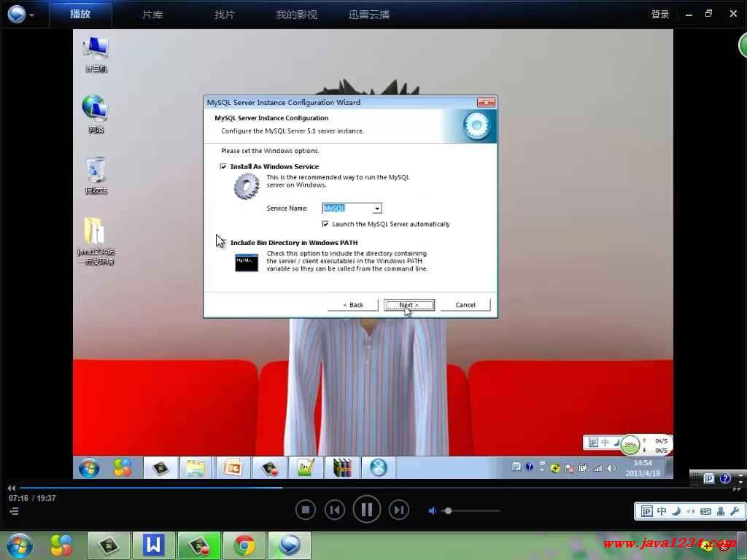747x560 pixels.
Task: Click the player logo in top-left corner
Action: tap(16, 14)
